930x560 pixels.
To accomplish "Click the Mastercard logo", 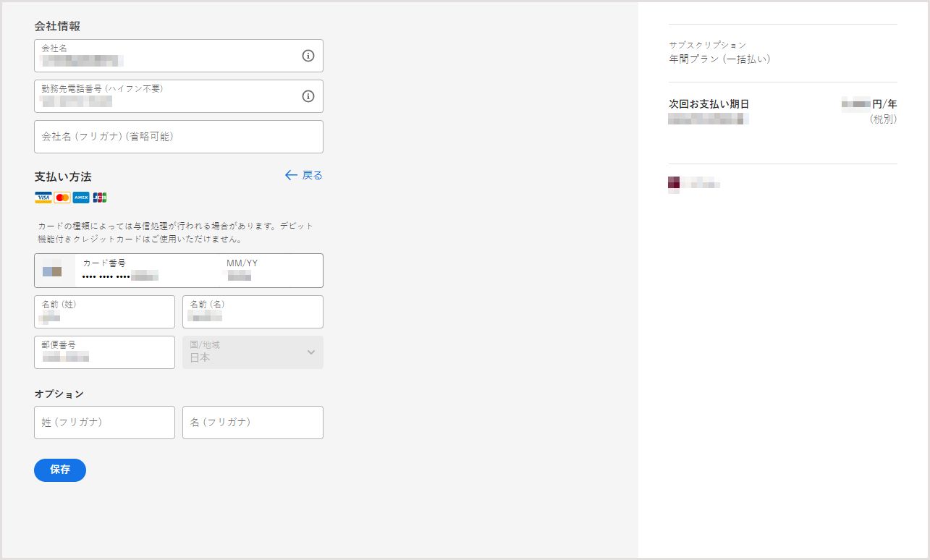I will (62, 198).
